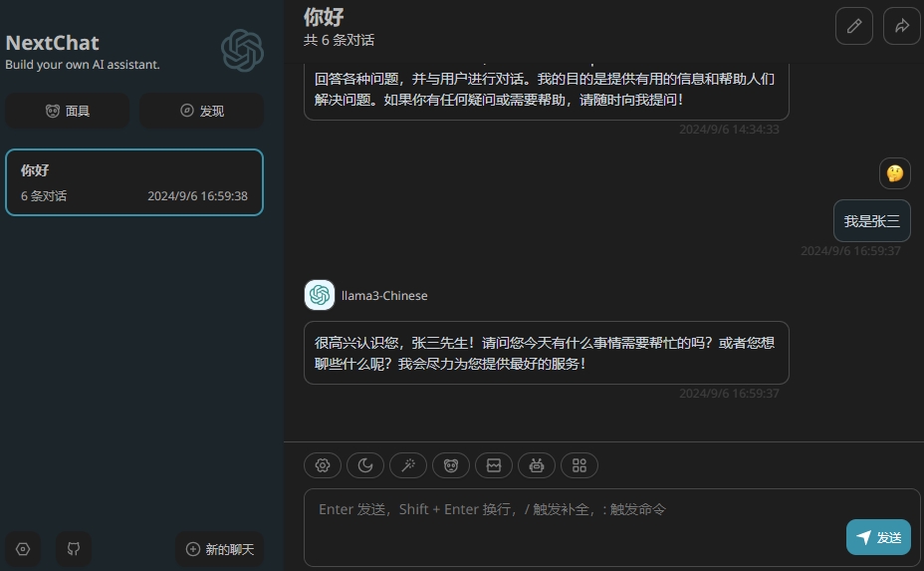Click the clear context icon in toolbar
924x571 pixels.
[494, 464]
